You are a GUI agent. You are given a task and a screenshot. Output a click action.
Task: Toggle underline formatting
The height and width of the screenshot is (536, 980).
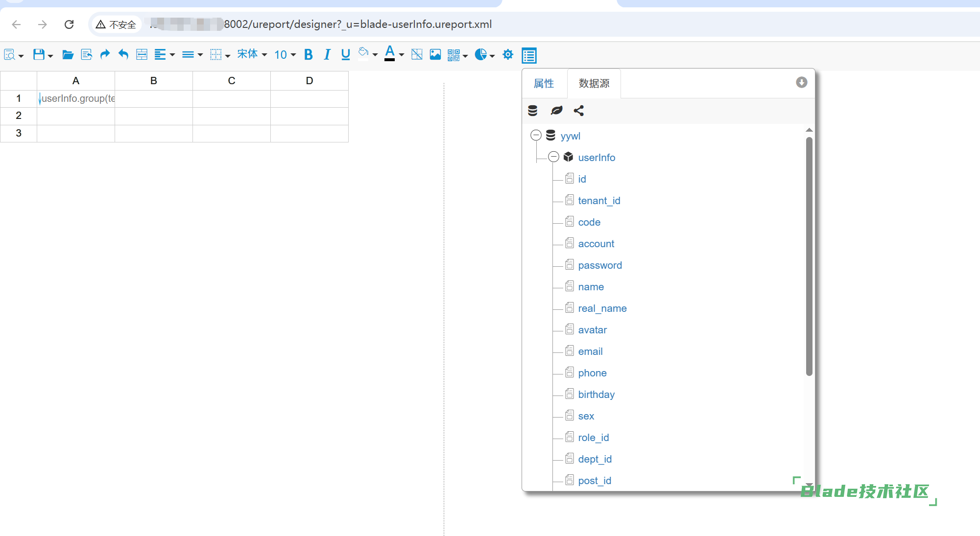click(x=346, y=54)
